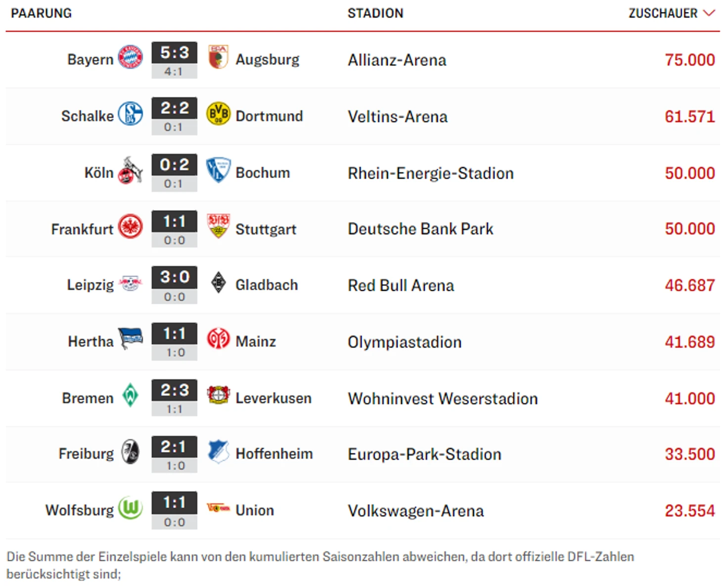Click the VfL Bochum crest
This screenshot has width=722, height=588.
tap(218, 170)
